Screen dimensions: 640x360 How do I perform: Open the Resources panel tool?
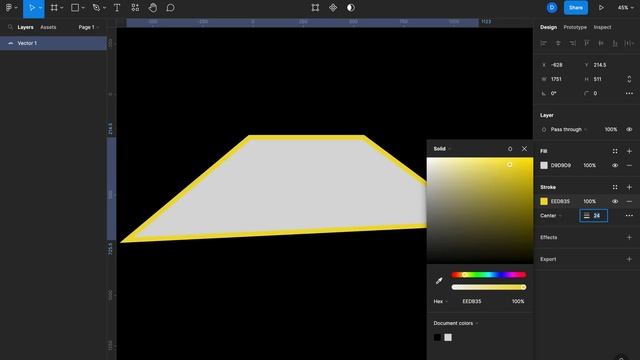pyautogui.click(x=135, y=8)
